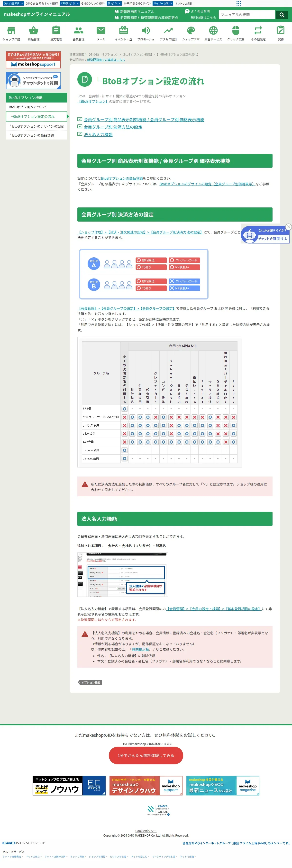Toggle gold会員 PayPay circle

pos(233,442)
